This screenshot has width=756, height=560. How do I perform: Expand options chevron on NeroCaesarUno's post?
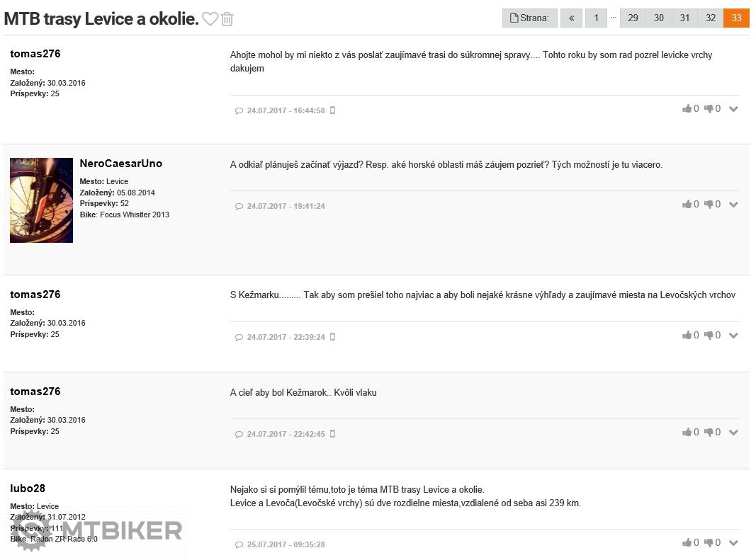(733, 205)
